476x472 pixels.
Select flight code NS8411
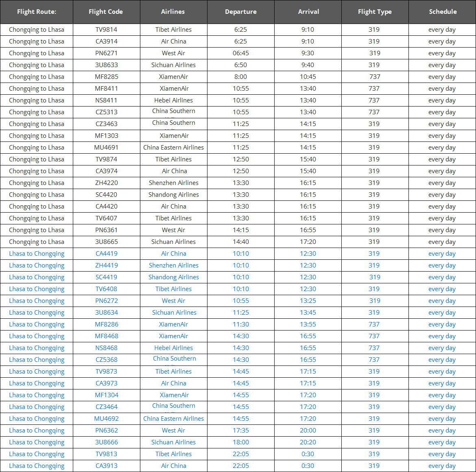point(106,100)
